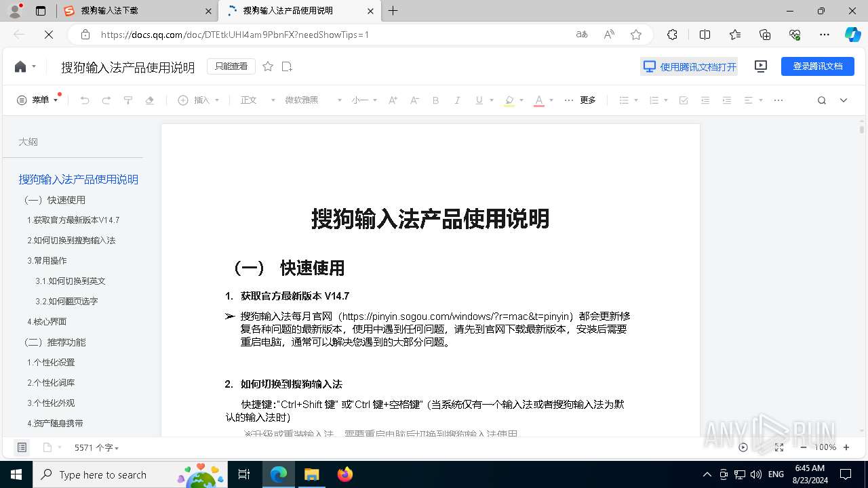Select the format painter tool
868x488 pixels.
click(x=128, y=100)
